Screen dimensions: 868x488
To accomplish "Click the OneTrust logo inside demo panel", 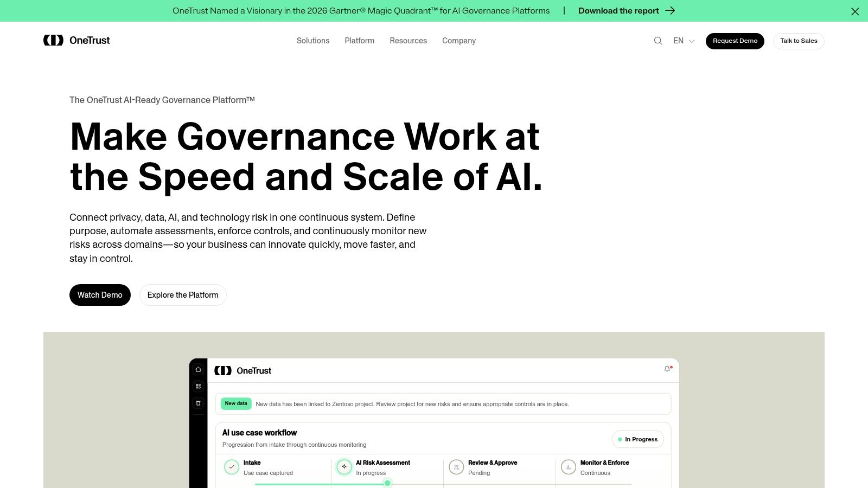I will click(x=242, y=370).
